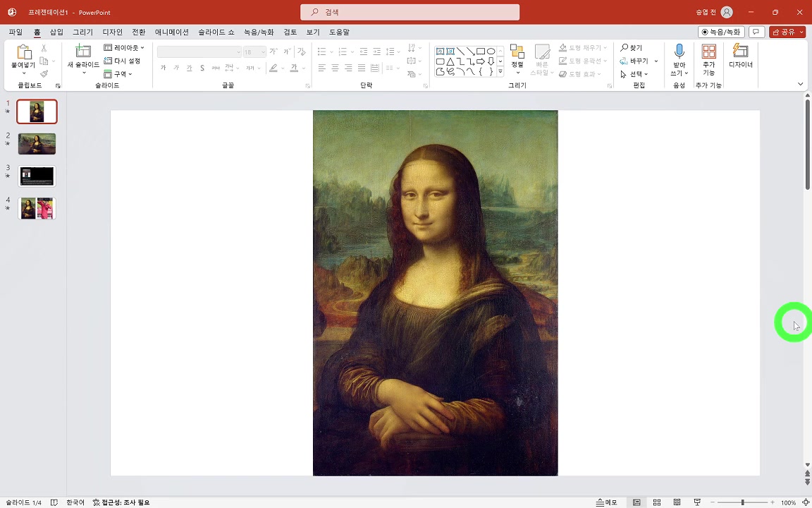Toggle align text left
This screenshot has height=508, width=812.
[321, 68]
